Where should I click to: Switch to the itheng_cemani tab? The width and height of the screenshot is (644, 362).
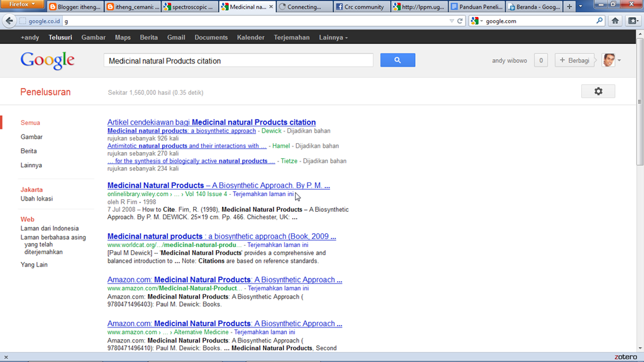tap(132, 6)
